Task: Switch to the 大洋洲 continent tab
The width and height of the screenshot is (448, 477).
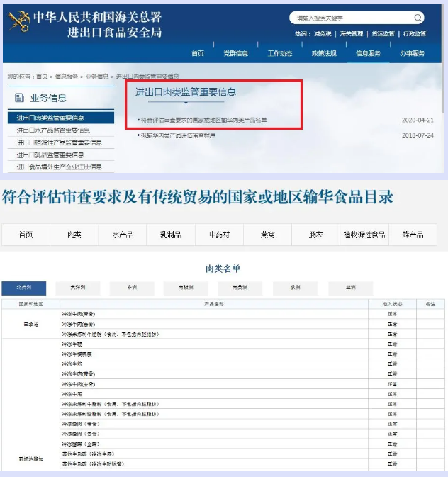Action: click(x=78, y=288)
